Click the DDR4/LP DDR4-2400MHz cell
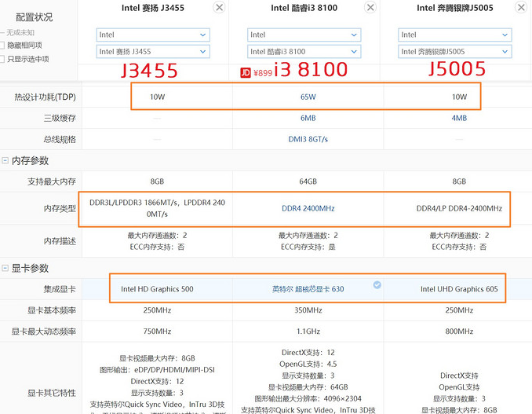 459,208
